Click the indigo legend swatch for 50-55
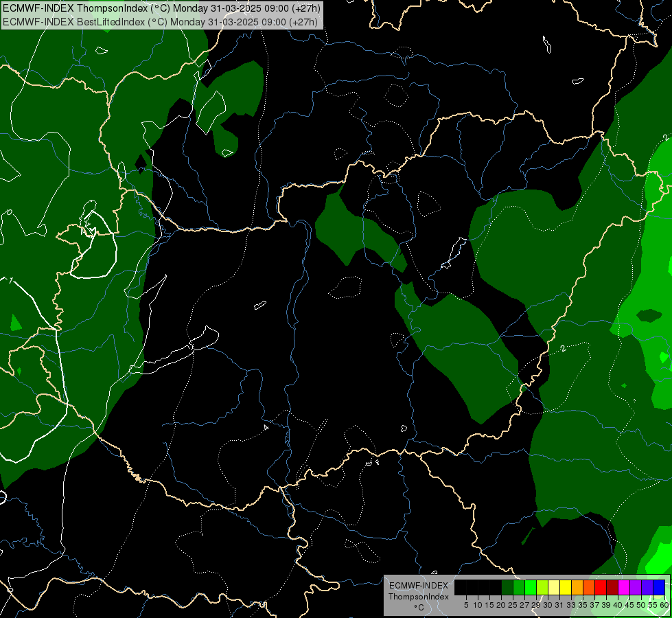 coord(647,587)
